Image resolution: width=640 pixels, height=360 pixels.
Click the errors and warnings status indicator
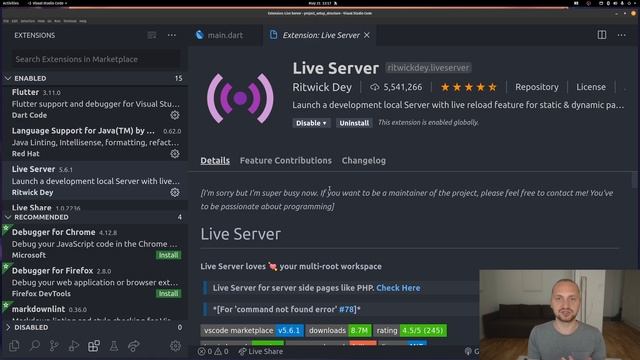(213, 351)
